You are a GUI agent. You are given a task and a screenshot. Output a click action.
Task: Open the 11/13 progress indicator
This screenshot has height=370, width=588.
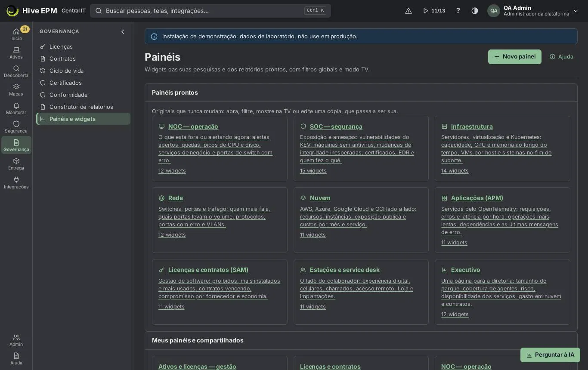434,11
